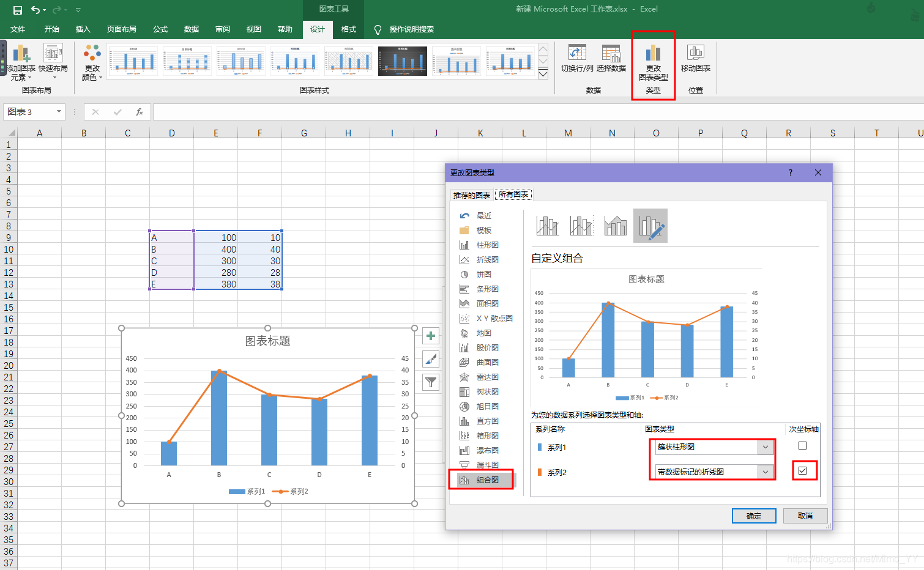Open the 视图 View ribbon tab

[253, 29]
